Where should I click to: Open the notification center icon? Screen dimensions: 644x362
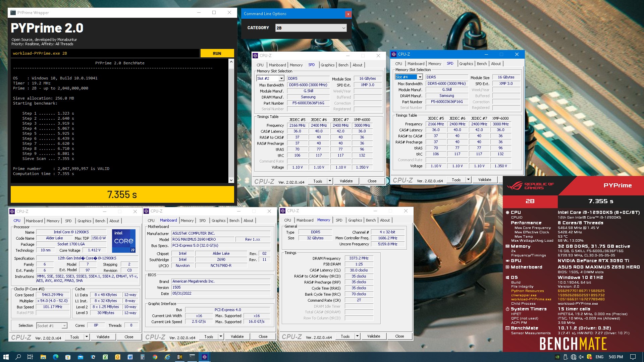[633, 357]
